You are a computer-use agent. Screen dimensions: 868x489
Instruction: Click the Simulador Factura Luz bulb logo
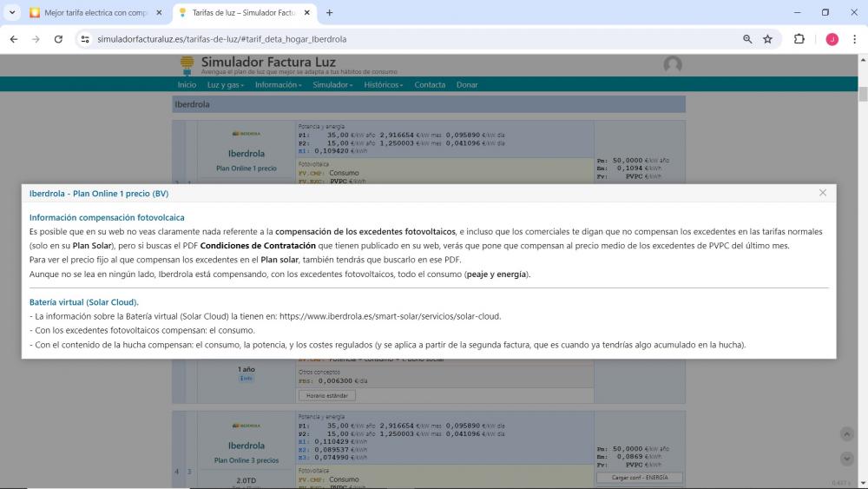(187, 66)
